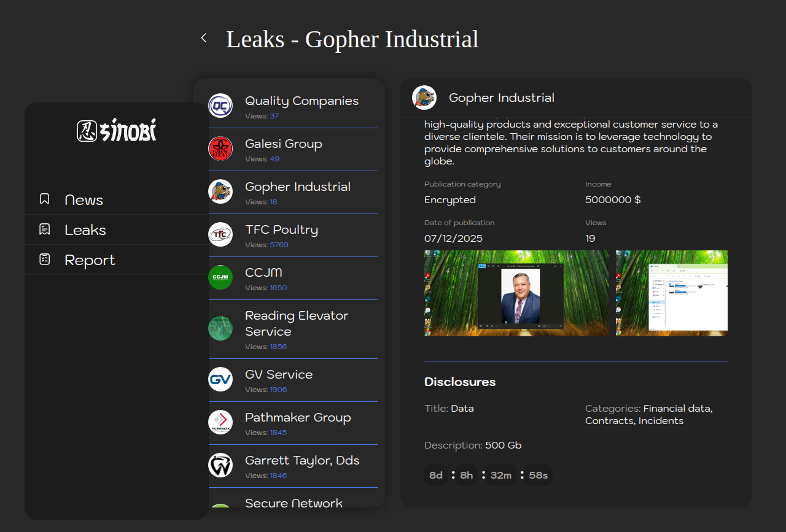Click the back arrow beside the page title

click(204, 38)
